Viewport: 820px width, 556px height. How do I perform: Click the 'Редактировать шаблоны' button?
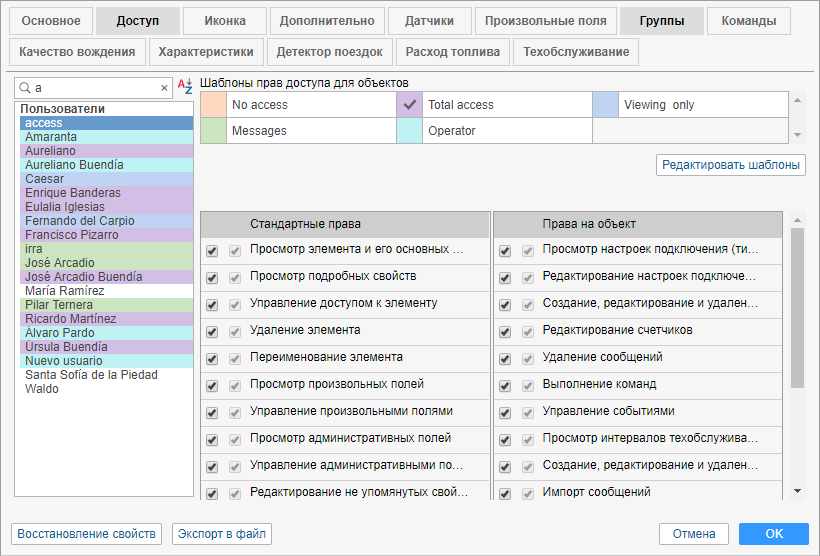click(x=731, y=165)
